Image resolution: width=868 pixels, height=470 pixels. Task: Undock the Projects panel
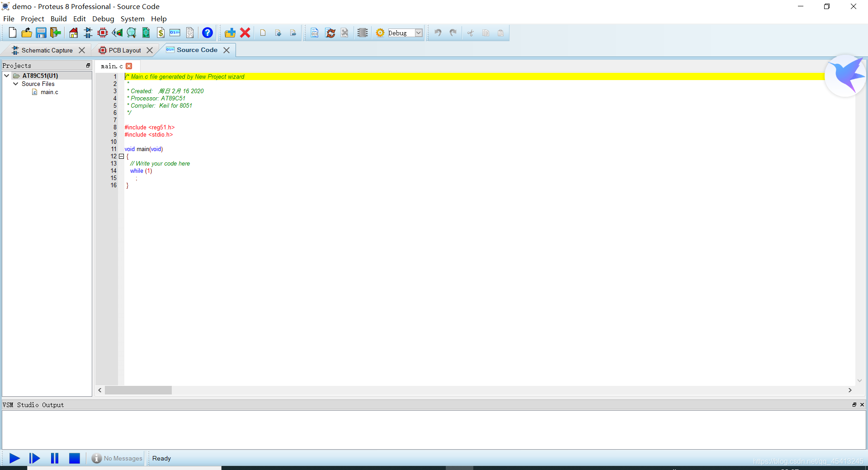88,66
